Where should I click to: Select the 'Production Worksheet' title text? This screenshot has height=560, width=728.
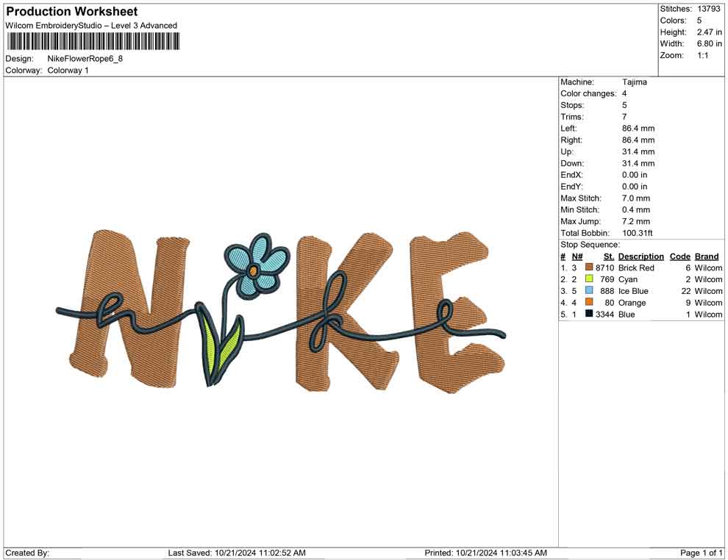72,12
